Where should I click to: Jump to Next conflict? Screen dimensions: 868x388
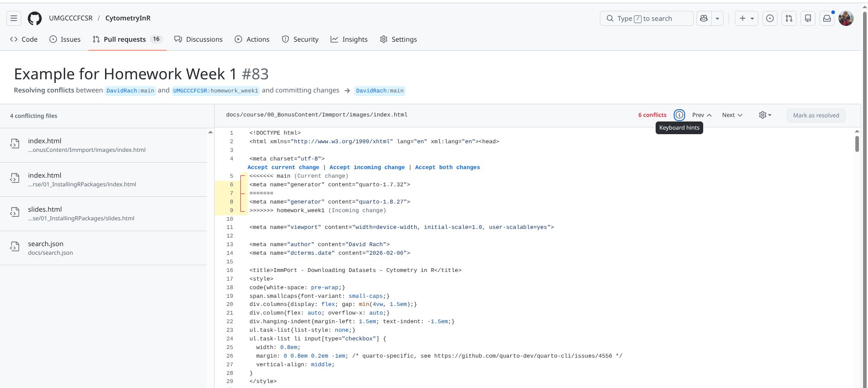click(x=732, y=115)
